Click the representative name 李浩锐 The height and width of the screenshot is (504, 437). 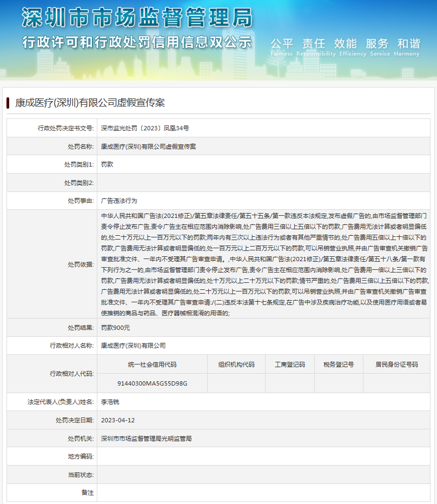coord(110,402)
